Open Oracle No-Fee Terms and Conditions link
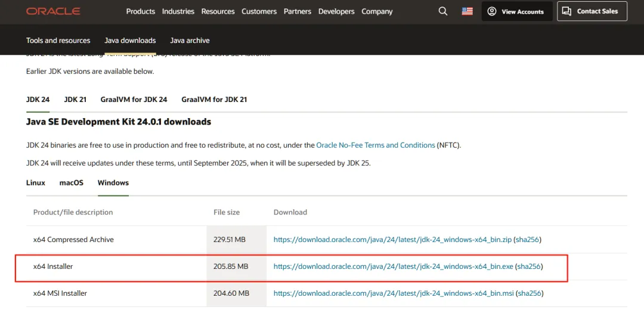644x319 pixels. [x=376, y=145]
